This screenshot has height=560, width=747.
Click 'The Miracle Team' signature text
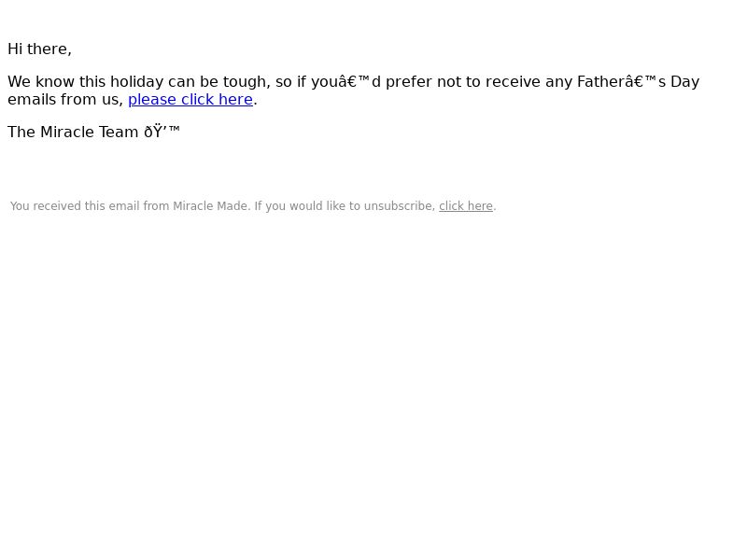point(73,132)
